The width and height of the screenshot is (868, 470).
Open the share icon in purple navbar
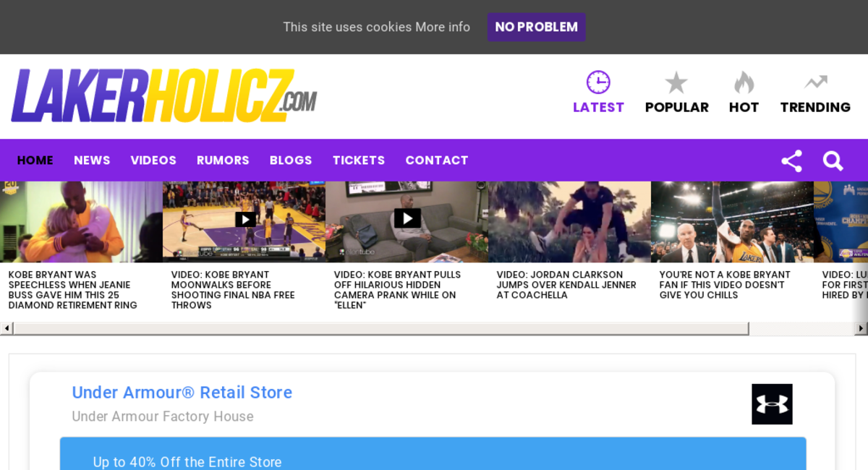(x=791, y=161)
